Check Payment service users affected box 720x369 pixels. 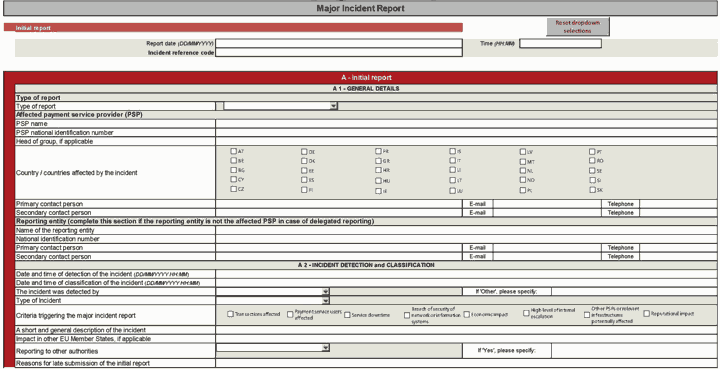290,314
